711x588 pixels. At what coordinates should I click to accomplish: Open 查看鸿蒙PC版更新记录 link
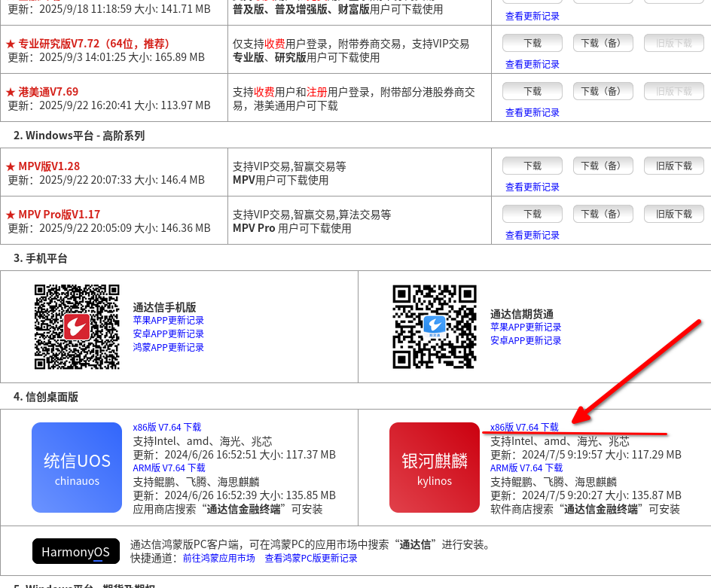[x=310, y=558]
